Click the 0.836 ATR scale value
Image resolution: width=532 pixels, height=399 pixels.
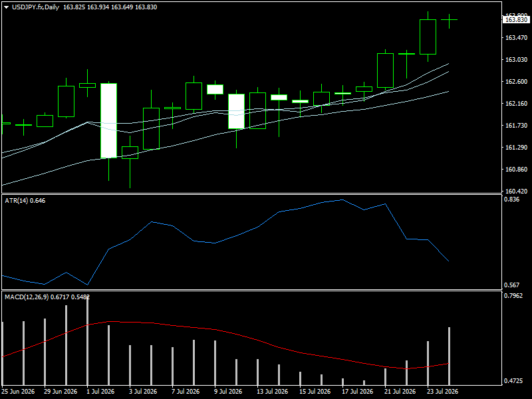coord(511,199)
